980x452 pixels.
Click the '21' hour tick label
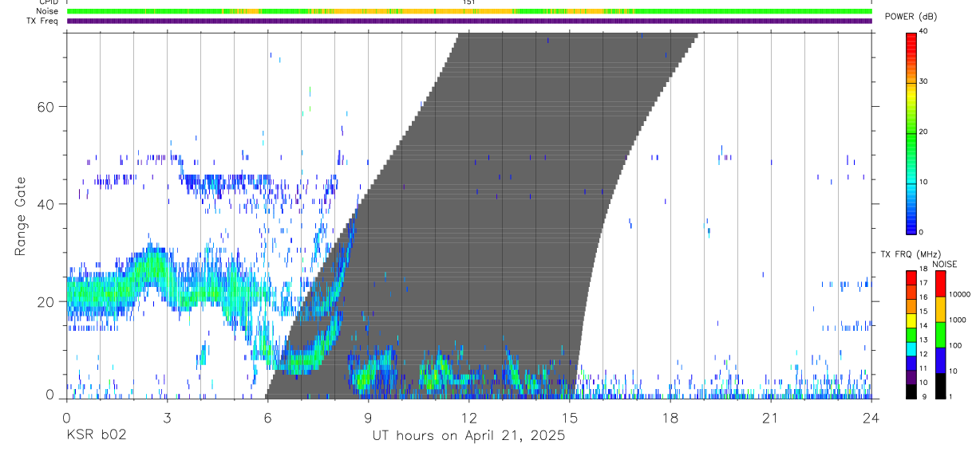coord(770,416)
